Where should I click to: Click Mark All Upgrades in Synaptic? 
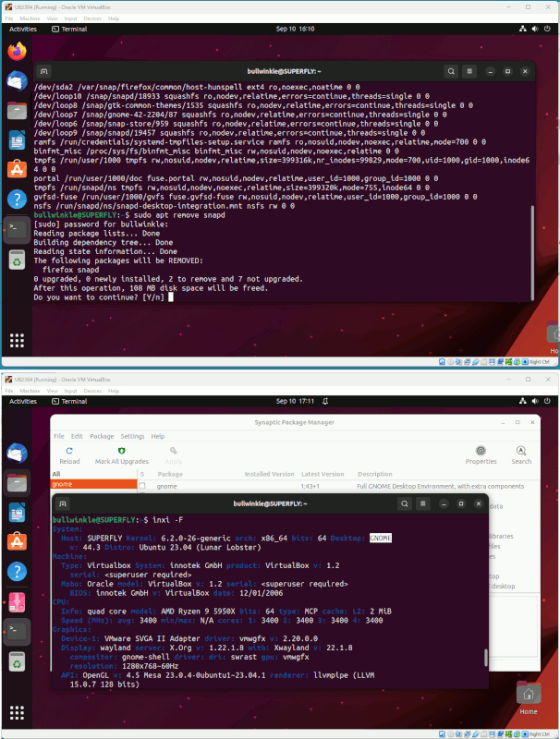[122, 455]
